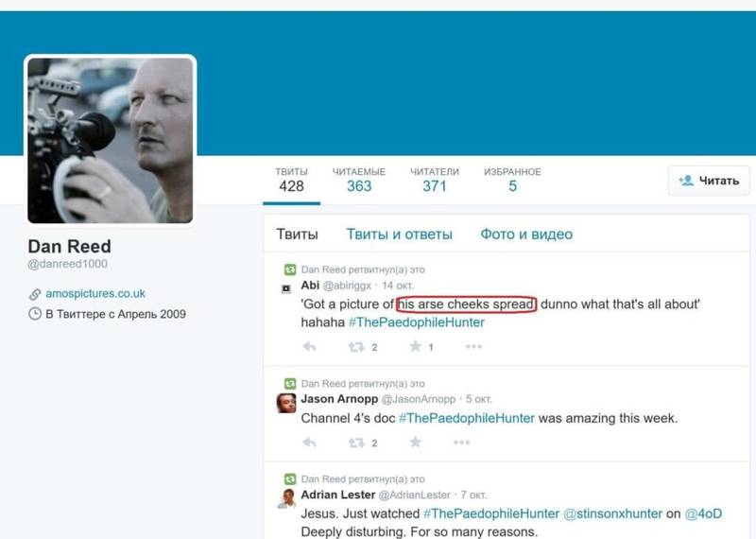
Task: Open the @stinsonxhunter mention link
Action: point(612,513)
